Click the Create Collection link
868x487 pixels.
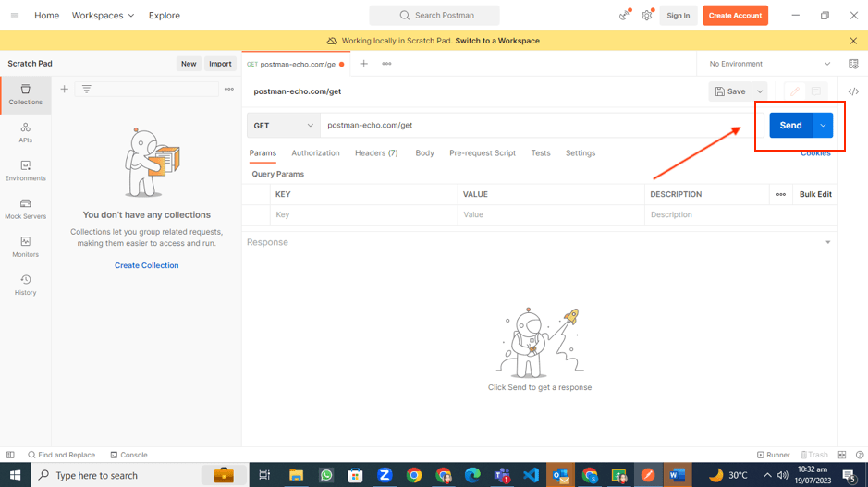[146, 265]
